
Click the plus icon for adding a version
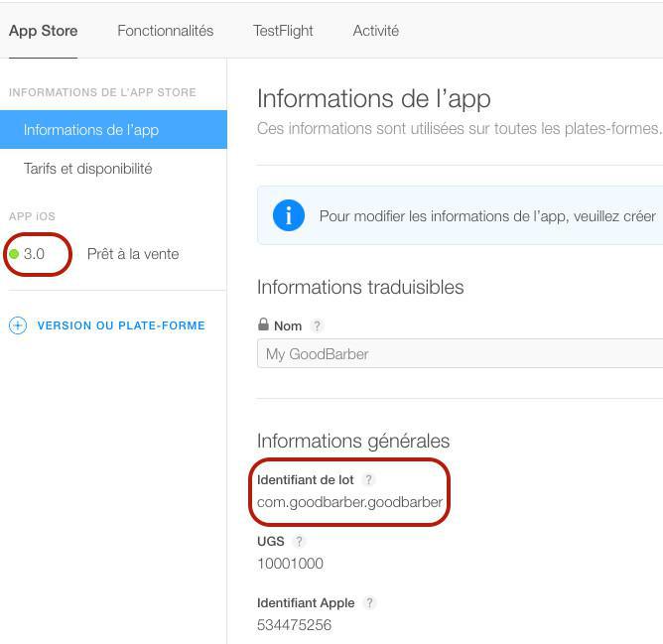click(x=18, y=325)
